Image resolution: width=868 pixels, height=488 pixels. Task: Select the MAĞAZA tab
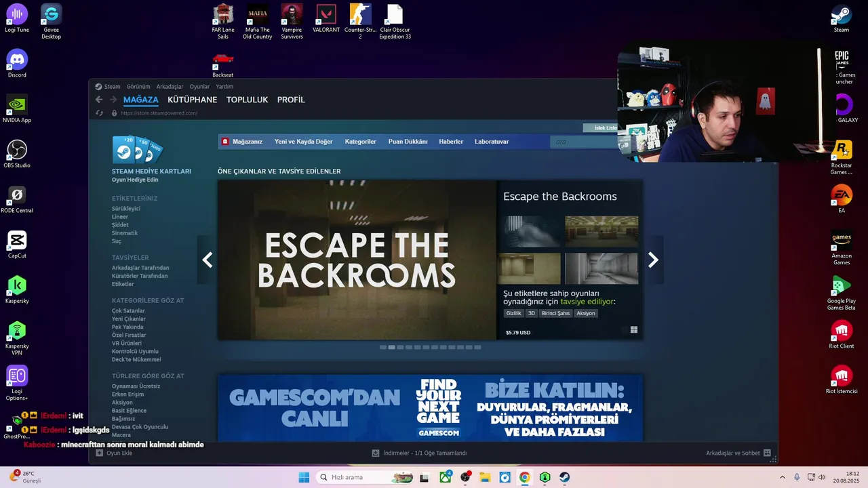(x=141, y=100)
